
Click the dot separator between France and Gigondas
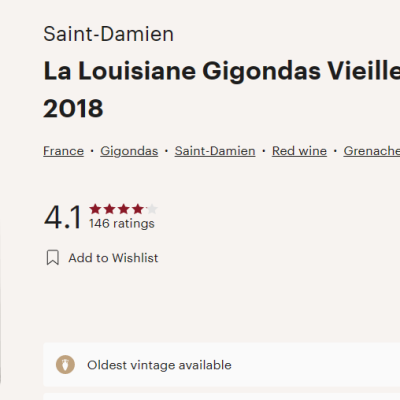click(x=92, y=151)
